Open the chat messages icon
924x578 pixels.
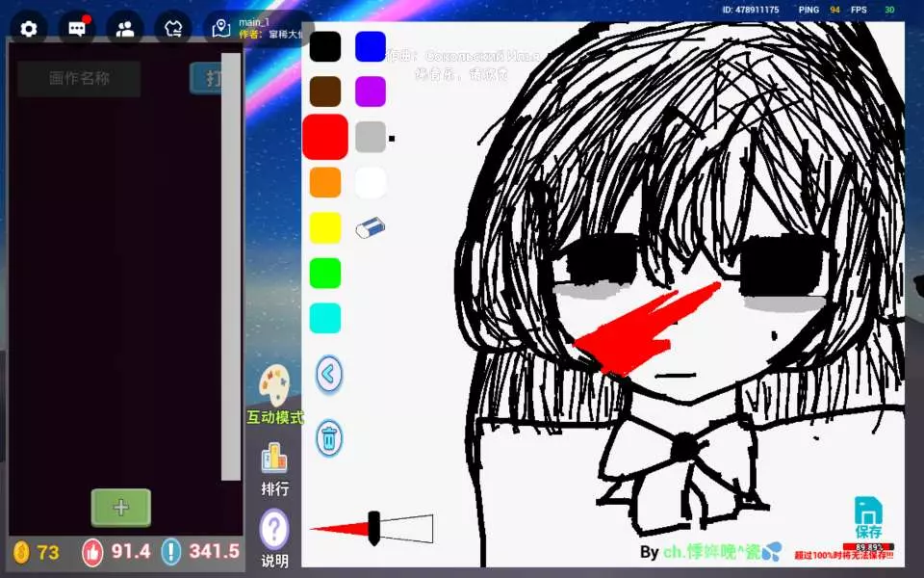coord(77,28)
